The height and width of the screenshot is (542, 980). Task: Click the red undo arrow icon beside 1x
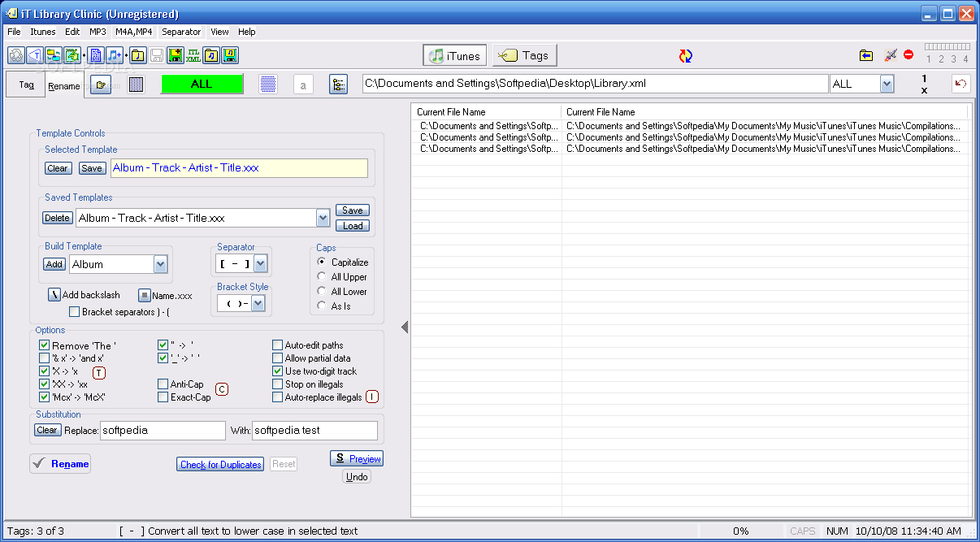pyautogui.click(x=961, y=84)
